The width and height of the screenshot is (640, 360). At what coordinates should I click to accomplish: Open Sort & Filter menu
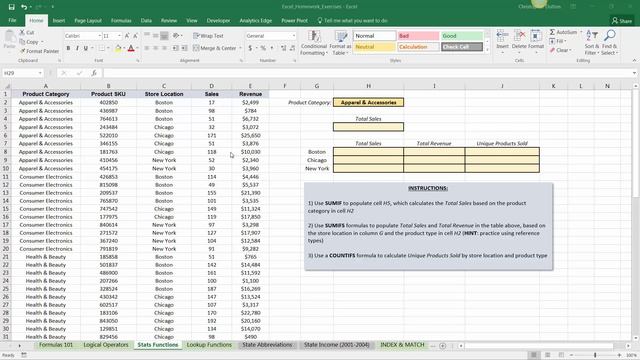[592, 42]
